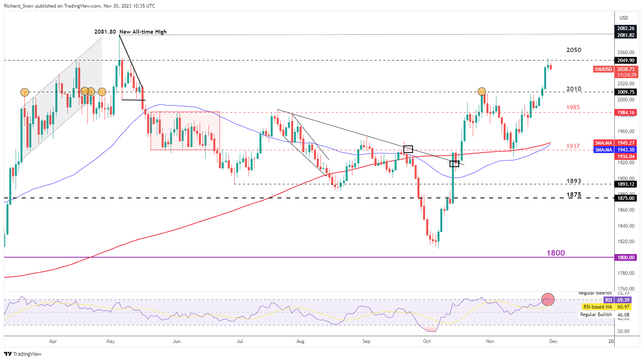Click the Sep label on time axis
This screenshot has width=644, height=361.
pos(366,341)
